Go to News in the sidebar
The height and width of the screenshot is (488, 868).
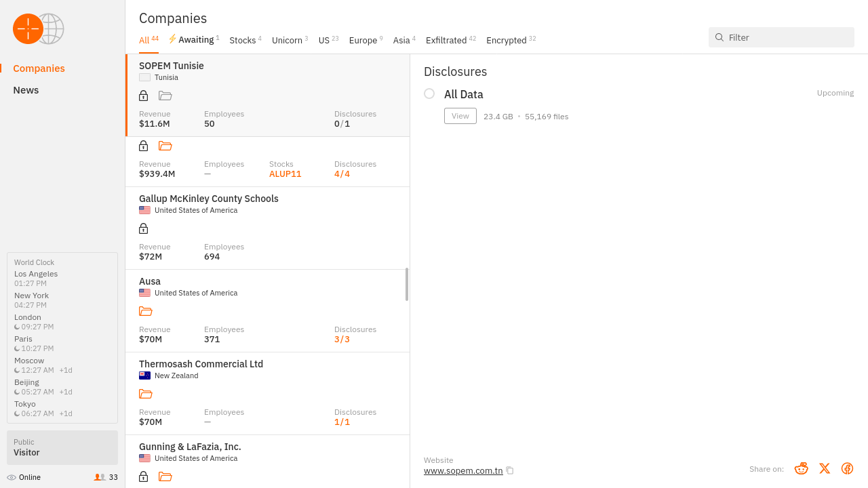pos(26,90)
